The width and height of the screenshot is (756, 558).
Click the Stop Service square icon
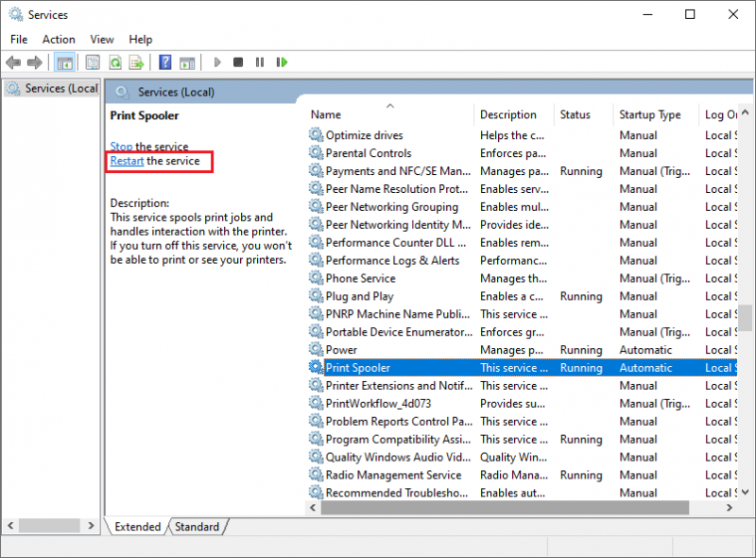click(x=238, y=62)
